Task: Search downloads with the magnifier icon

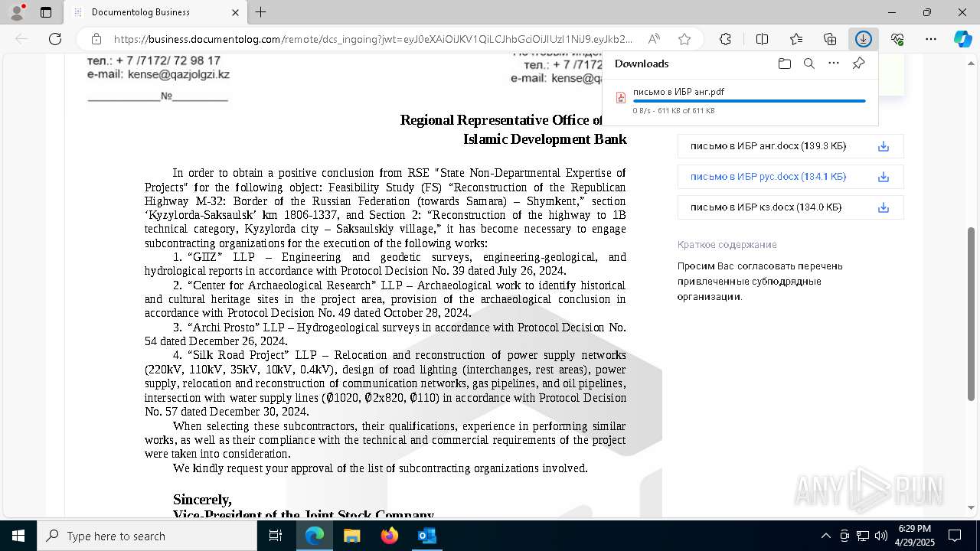Action: pyautogui.click(x=808, y=64)
